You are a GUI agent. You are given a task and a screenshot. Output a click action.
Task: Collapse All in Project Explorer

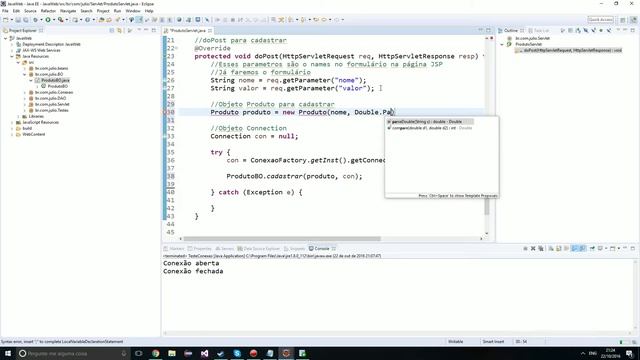(112, 31)
